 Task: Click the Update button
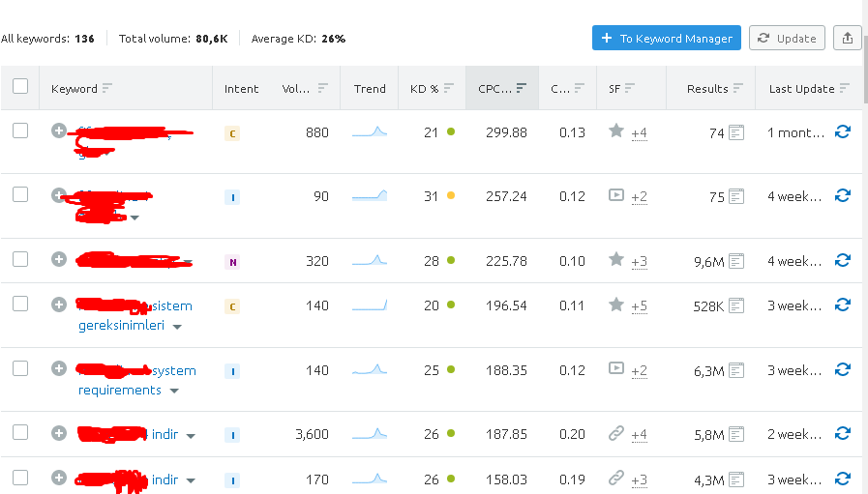coord(787,38)
